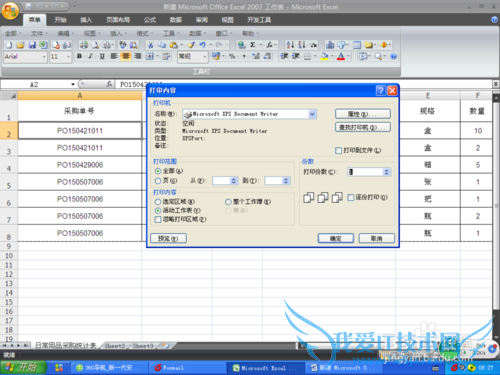Switch to the 插入 ribbon tab
This screenshot has width=500, height=375.
click(86, 20)
